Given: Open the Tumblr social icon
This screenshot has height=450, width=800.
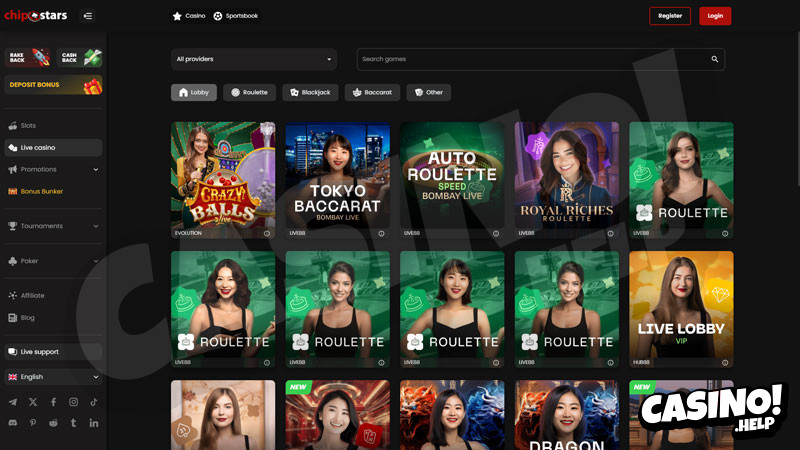Looking at the screenshot, I should pyautogui.click(x=73, y=423).
